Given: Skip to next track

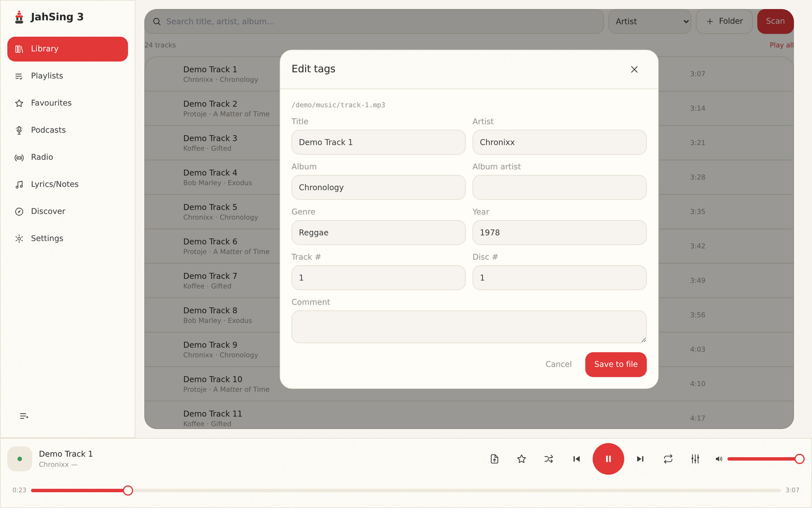Looking at the screenshot, I should [x=640, y=459].
